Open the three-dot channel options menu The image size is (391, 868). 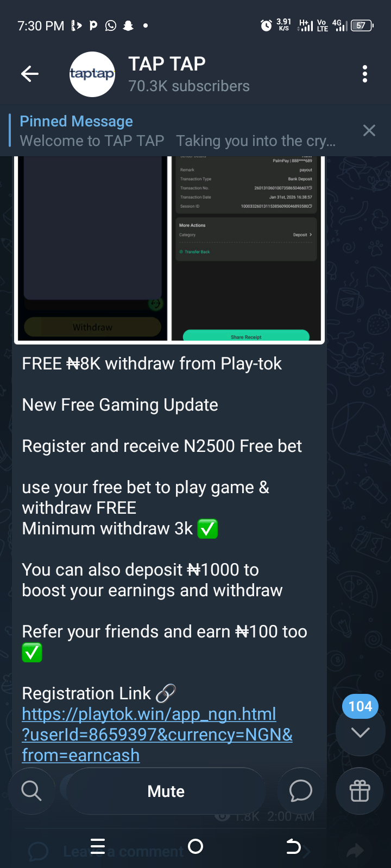pyautogui.click(x=365, y=74)
